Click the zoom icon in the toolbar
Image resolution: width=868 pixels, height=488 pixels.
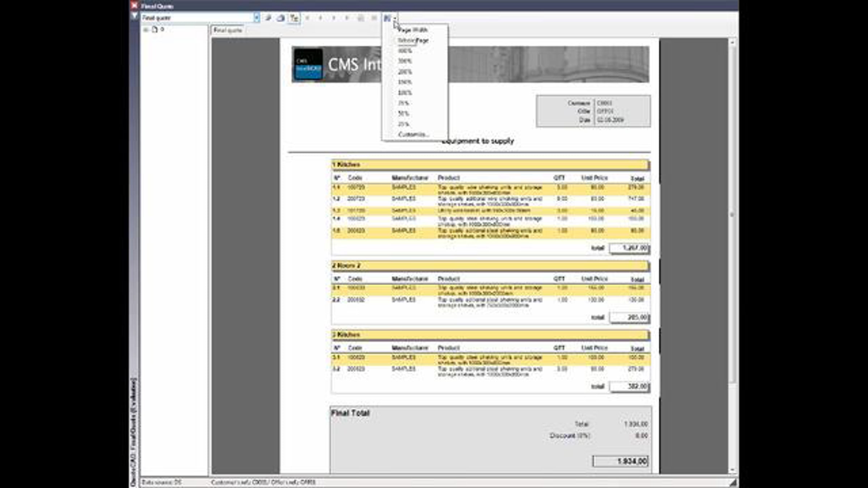pos(387,18)
